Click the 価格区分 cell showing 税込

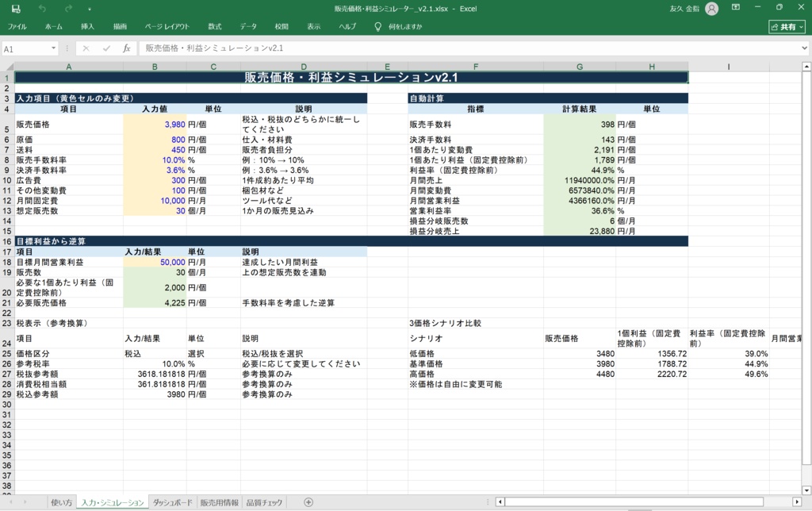(155, 353)
